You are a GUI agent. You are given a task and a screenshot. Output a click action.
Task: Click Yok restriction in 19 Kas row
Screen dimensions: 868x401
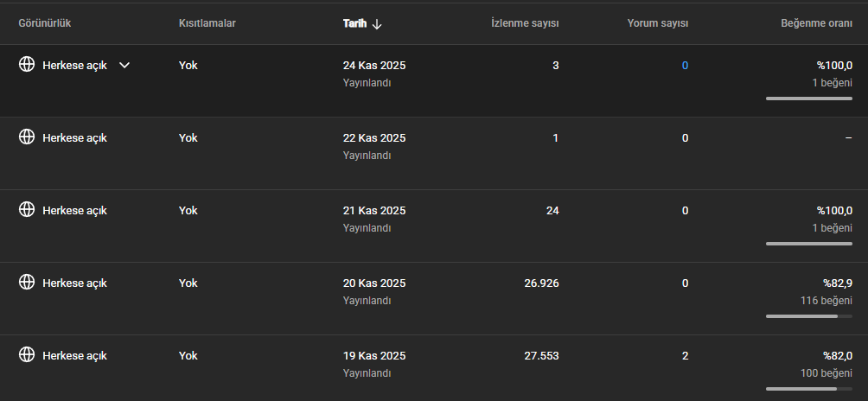[188, 356]
